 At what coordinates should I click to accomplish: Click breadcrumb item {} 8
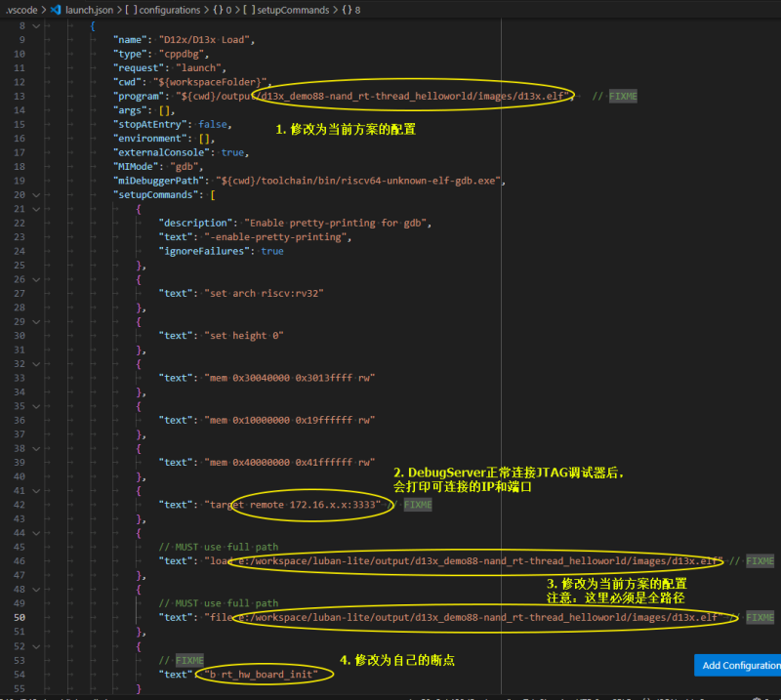(x=351, y=10)
